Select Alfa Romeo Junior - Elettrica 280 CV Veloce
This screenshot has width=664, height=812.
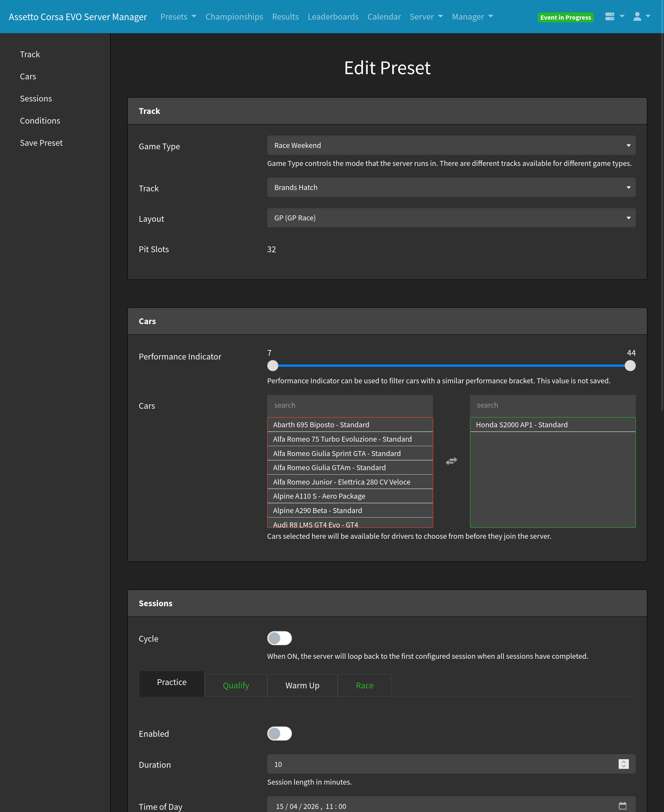click(350, 482)
